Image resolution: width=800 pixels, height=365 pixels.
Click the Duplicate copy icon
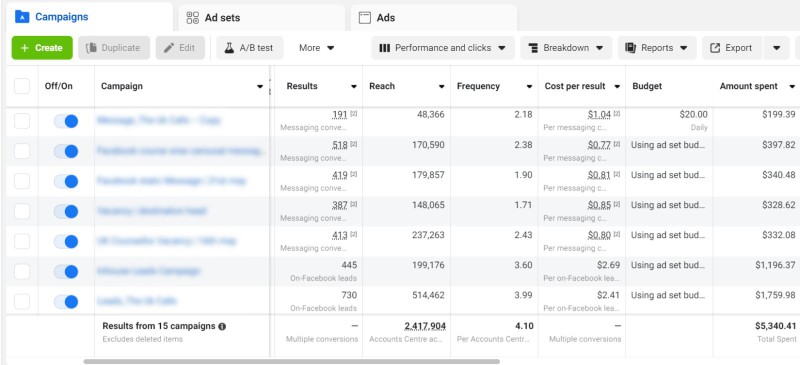pos(92,48)
